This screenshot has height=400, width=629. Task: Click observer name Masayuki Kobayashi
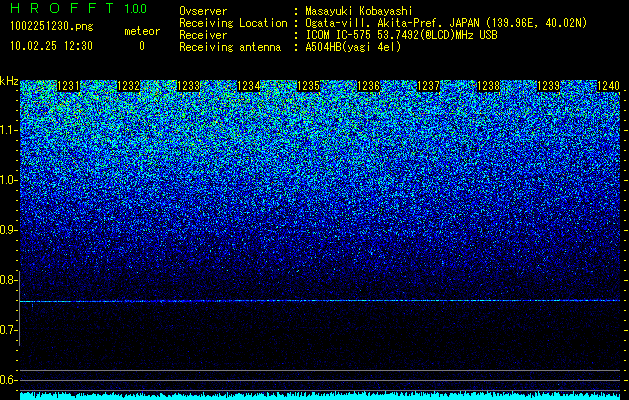point(359,12)
